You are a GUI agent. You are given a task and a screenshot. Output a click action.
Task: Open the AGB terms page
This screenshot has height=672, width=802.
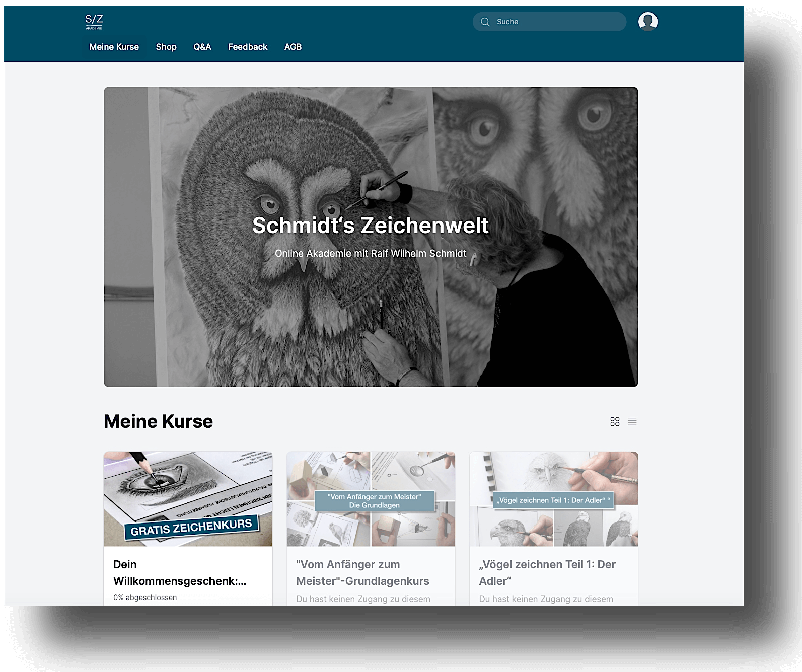point(293,47)
